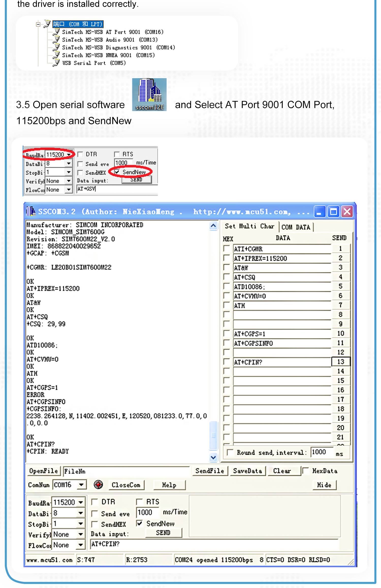Viewport: 381px width, 588px height.
Task: Toggle DTR checkbox in main SSCOM window
Action: click(x=94, y=502)
